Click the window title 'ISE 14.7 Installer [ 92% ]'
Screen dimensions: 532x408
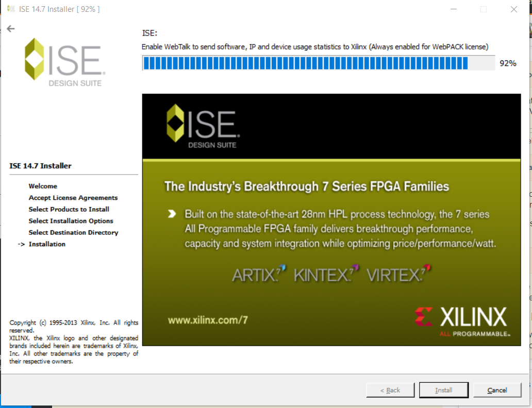tap(59, 9)
